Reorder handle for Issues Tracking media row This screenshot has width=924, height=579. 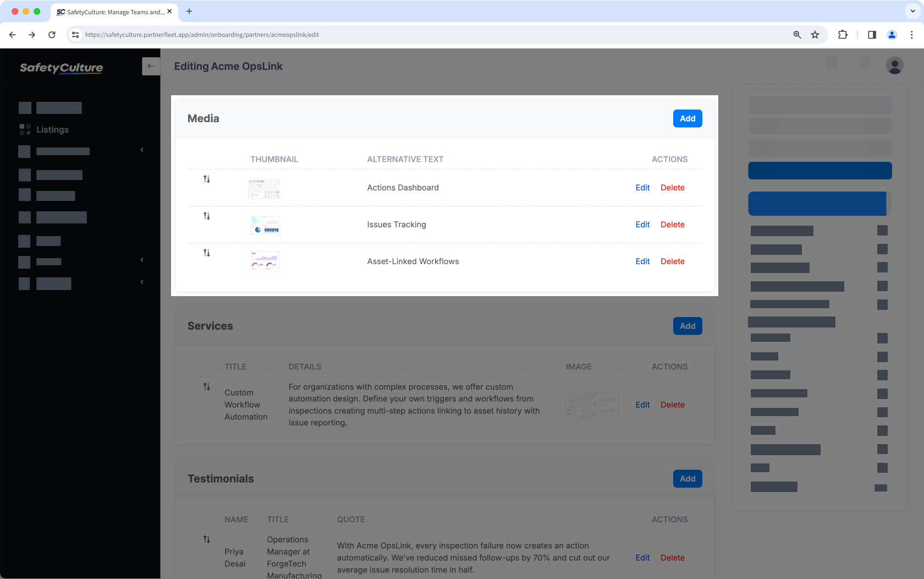click(x=207, y=216)
